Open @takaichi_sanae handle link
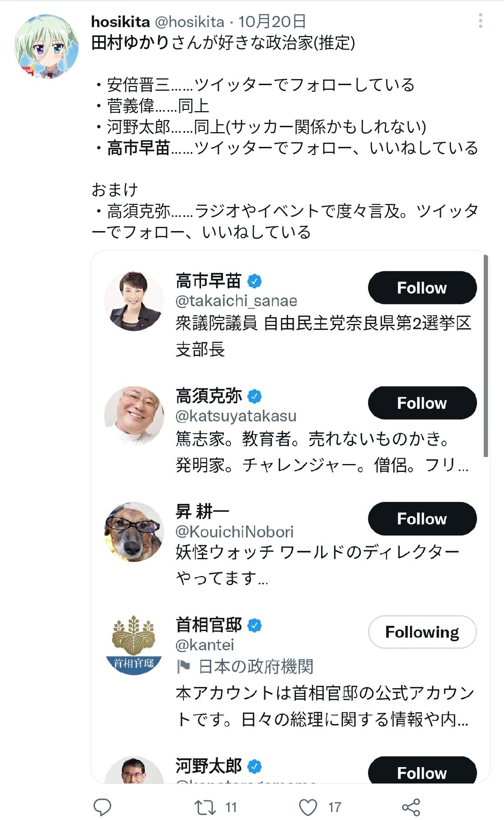Viewport: 504px width, 820px height. 236,301
